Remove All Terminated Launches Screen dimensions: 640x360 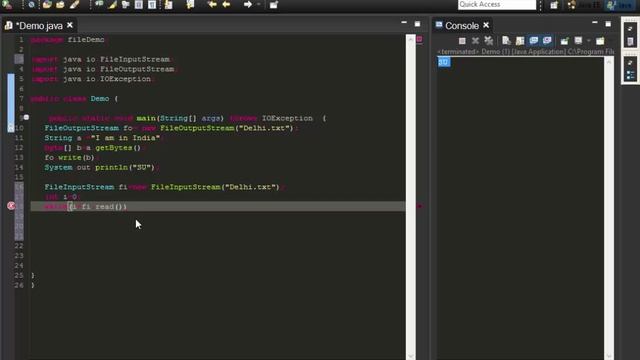coord(489,40)
